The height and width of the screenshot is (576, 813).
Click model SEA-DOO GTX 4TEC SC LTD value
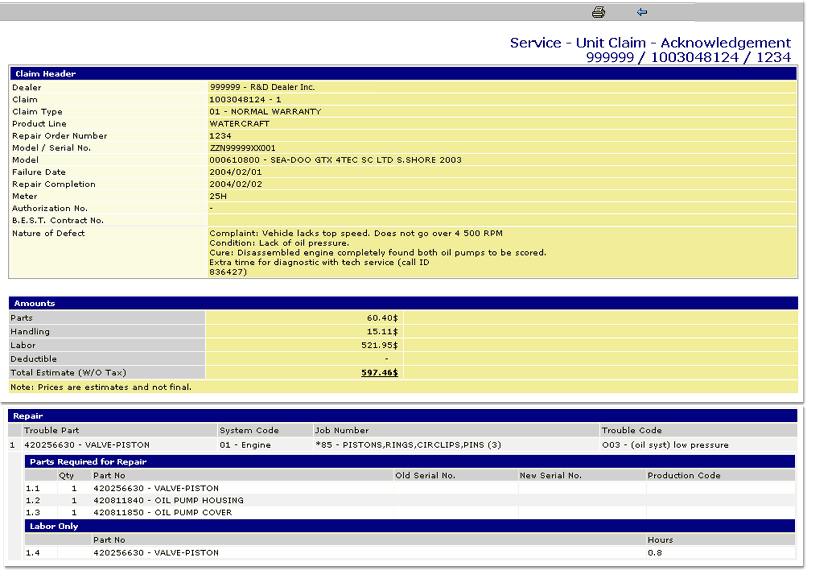point(335,160)
